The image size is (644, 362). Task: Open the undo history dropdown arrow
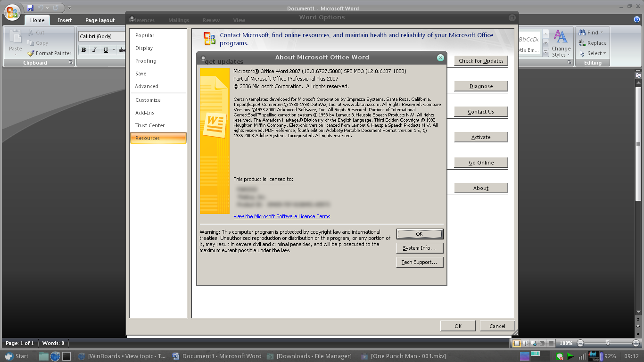pyautogui.click(x=47, y=8)
